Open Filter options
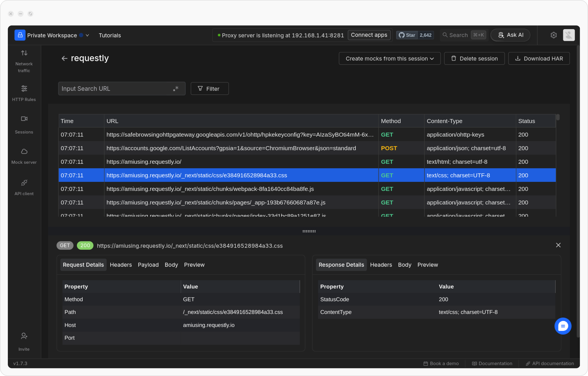 [209, 88]
